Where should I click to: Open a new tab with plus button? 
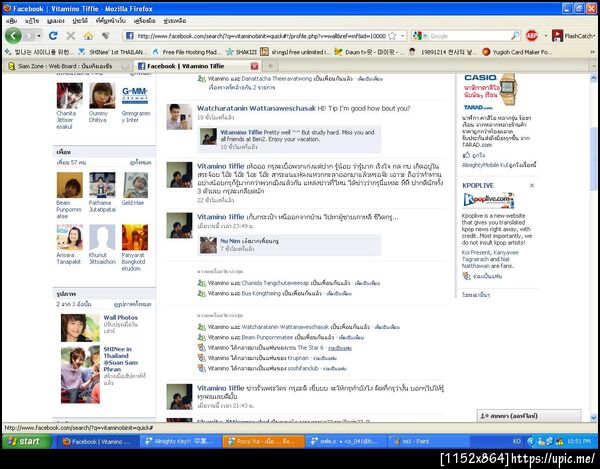click(271, 66)
